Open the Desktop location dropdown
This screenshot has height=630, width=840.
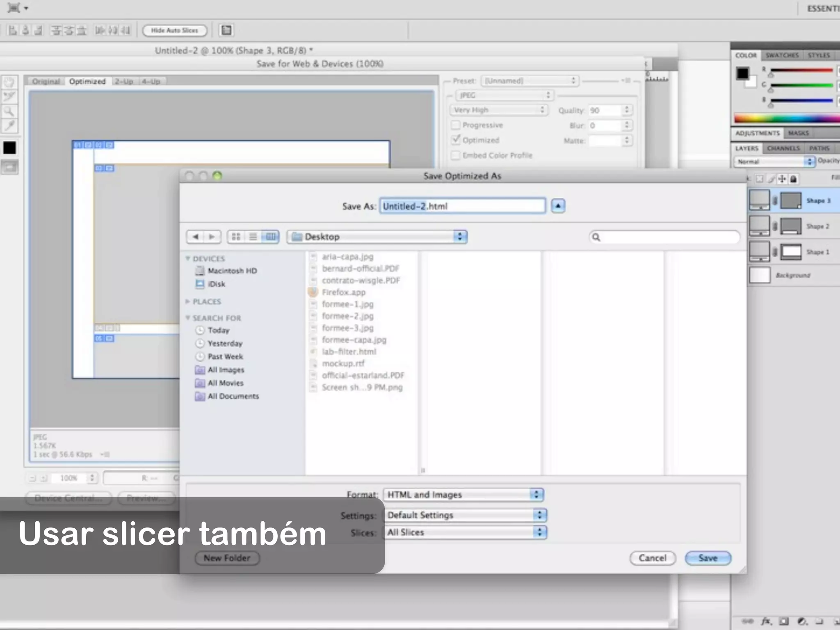(x=377, y=237)
